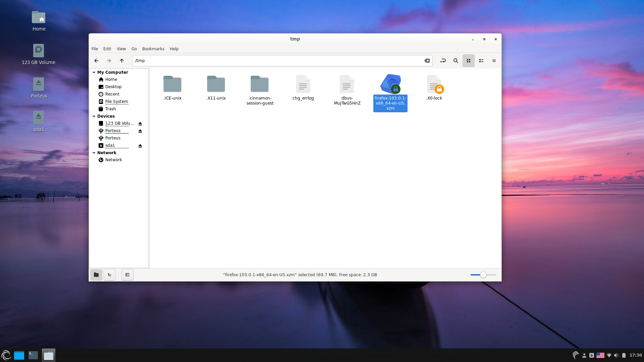Click the 17:30 clock in the panel

click(636, 355)
